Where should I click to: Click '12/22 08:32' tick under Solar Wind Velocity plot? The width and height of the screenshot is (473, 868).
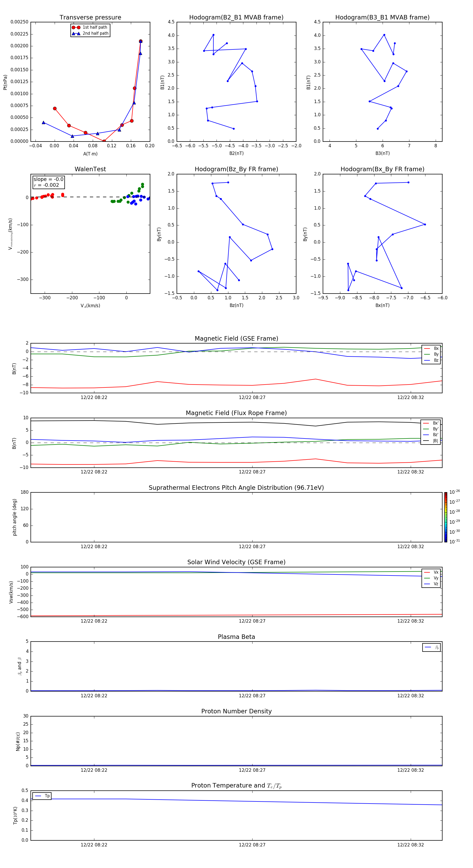click(x=410, y=621)
